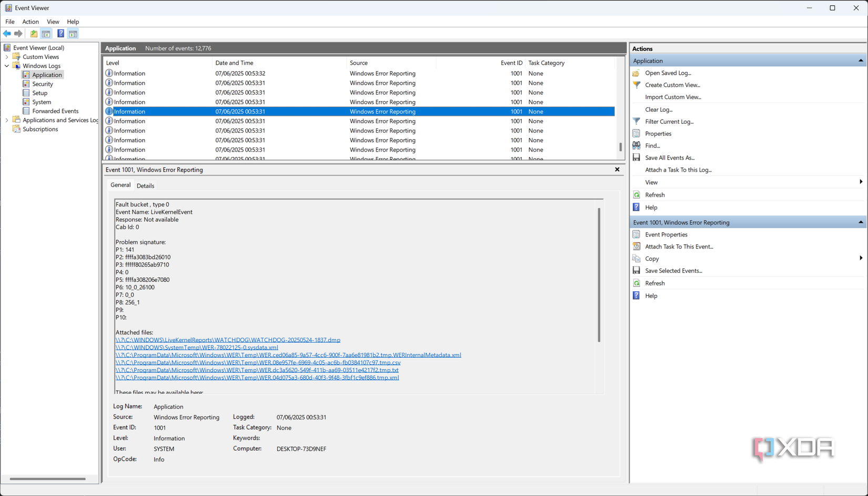Switch to the Details tab

click(145, 185)
